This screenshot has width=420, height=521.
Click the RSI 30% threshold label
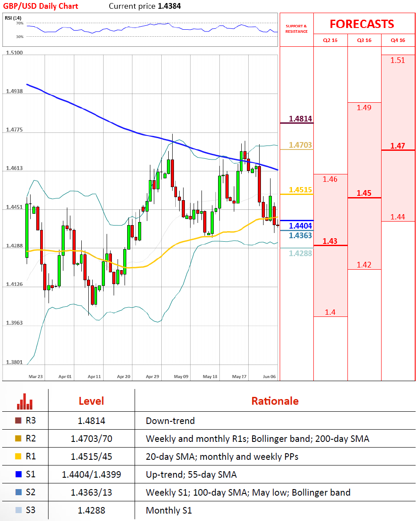[x=20, y=37]
